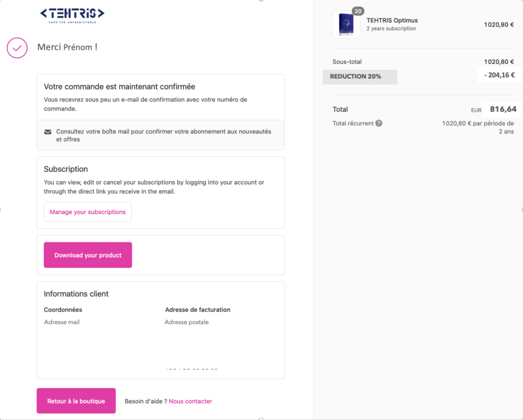Click the TEHTRIS logo

(72, 15)
